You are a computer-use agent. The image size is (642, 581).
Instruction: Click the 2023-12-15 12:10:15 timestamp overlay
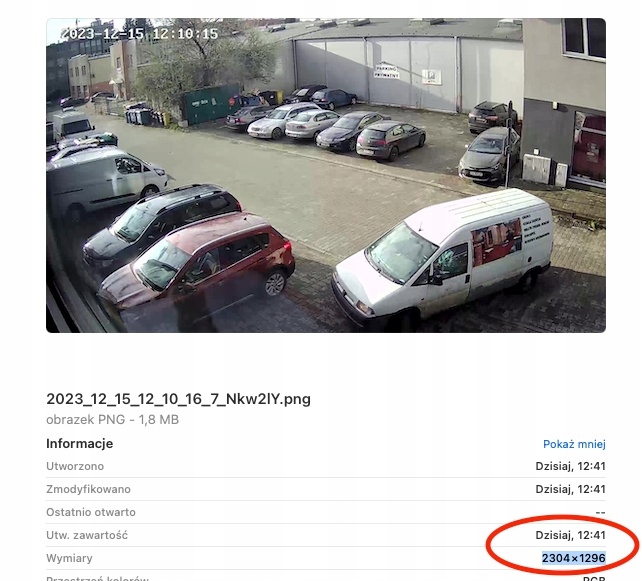[x=140, y=34]
